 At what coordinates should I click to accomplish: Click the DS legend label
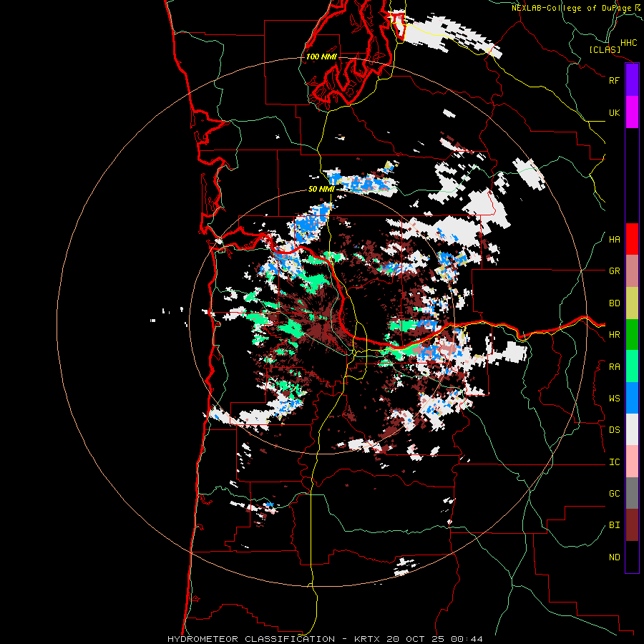click(x=614, y=430)
